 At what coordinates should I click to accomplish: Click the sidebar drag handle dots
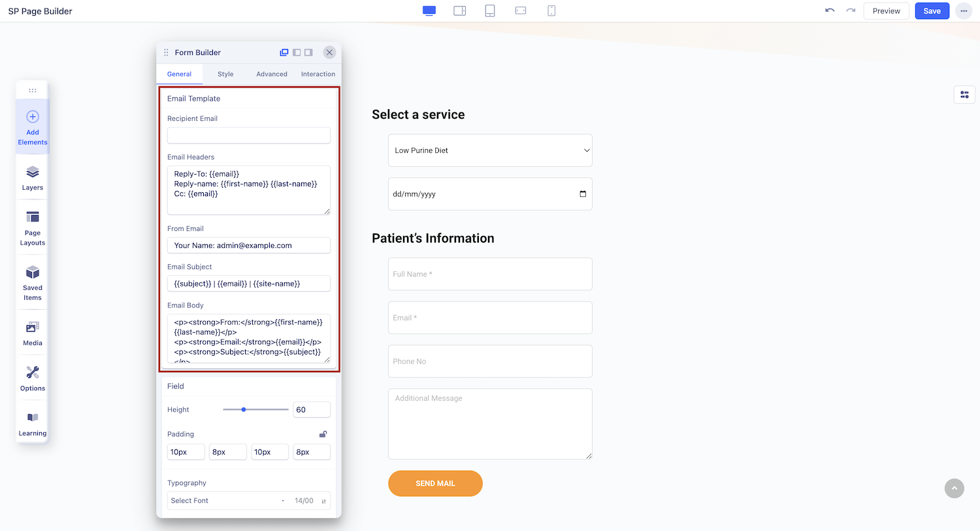(x=33, y=90)
